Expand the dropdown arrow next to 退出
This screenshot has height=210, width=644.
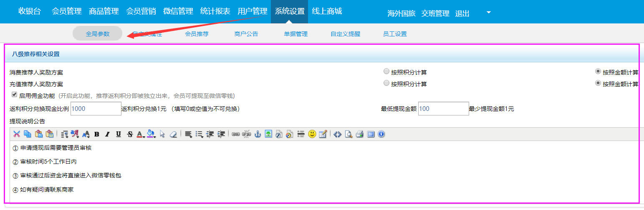[489, 13]
